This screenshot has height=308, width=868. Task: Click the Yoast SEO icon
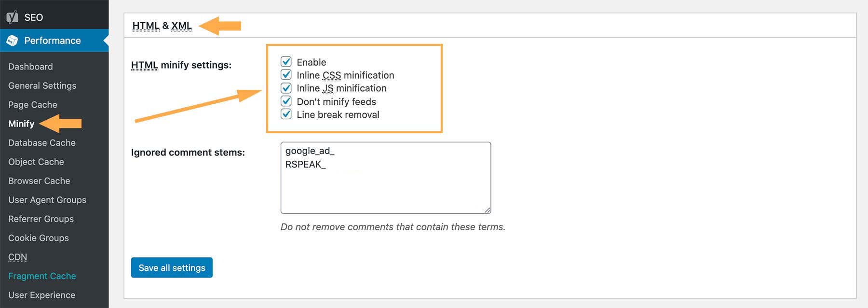click(x=12, y=17)
